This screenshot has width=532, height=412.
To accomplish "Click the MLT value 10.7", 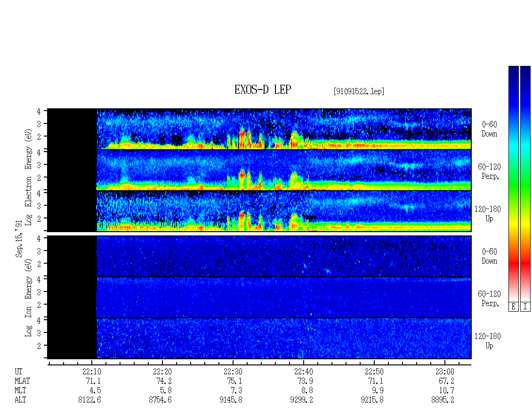I will click(x=446, y=391).
